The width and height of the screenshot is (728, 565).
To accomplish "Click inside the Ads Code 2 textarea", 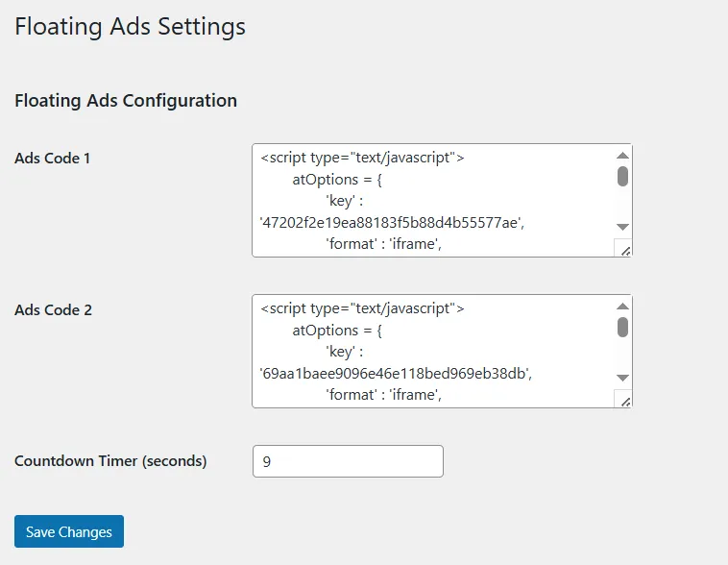I will pos(442,352).
